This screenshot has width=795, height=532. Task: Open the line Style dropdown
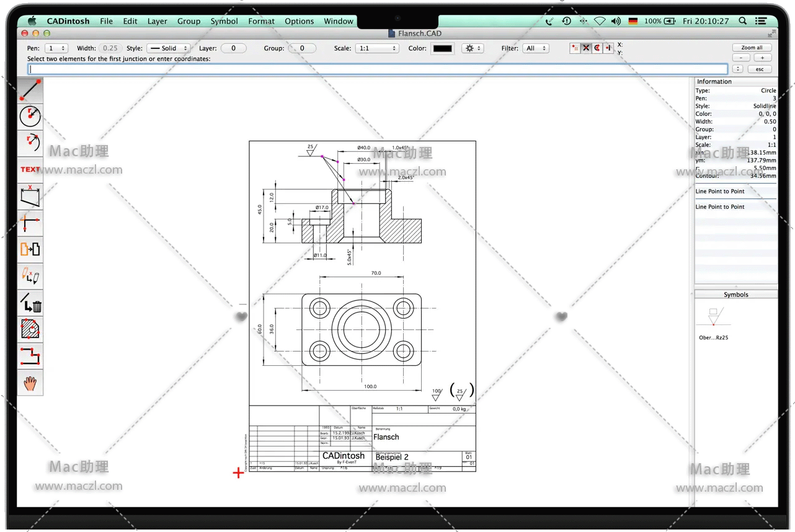(x=168, y=48)
